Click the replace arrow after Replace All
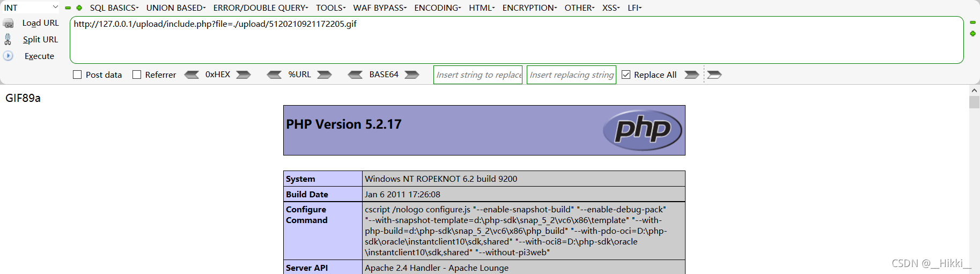Image resolution: width=980 pixels, height=274 pixels. (692, 75)
